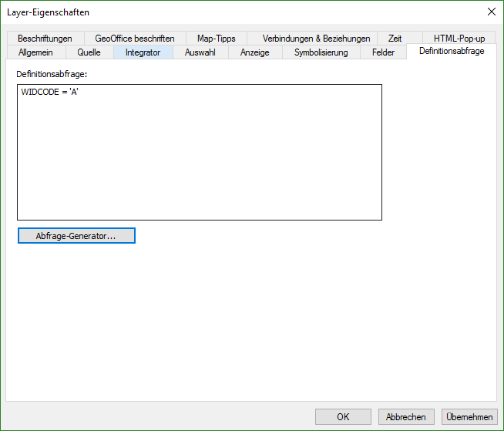The width and height of the screenshot is (504, 431).
Task: Switch to the Beschriftungen tab
Action: pyautogui.click(x=45, y=39)
